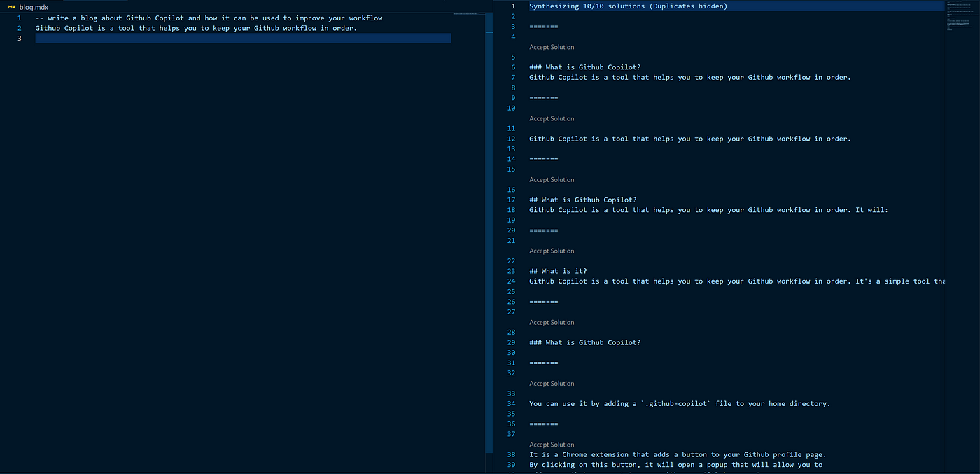Click the '=======' separator on line 3

pos(543,27)
